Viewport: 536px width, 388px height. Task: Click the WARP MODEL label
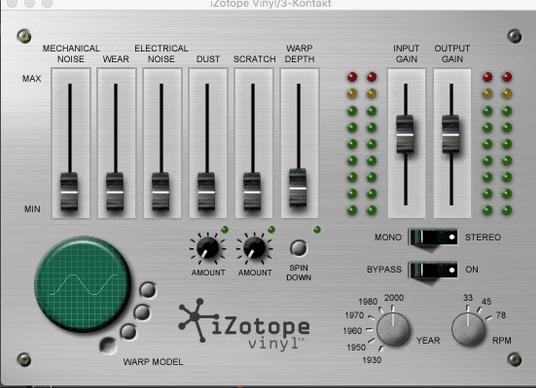click(153, 362)
